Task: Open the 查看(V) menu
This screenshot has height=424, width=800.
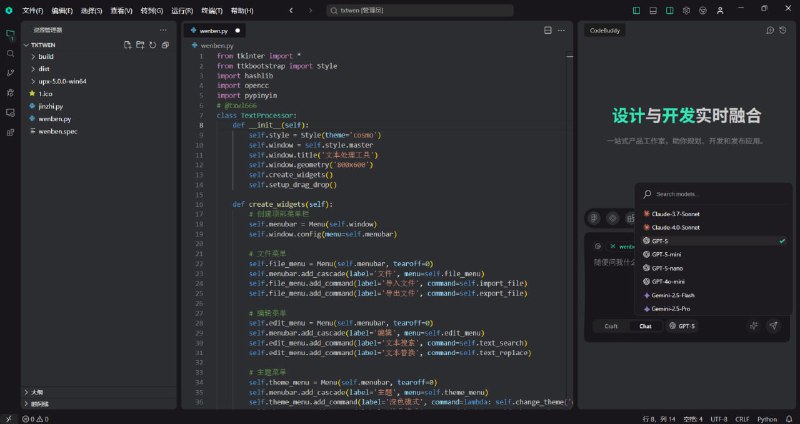Action: 121,10
